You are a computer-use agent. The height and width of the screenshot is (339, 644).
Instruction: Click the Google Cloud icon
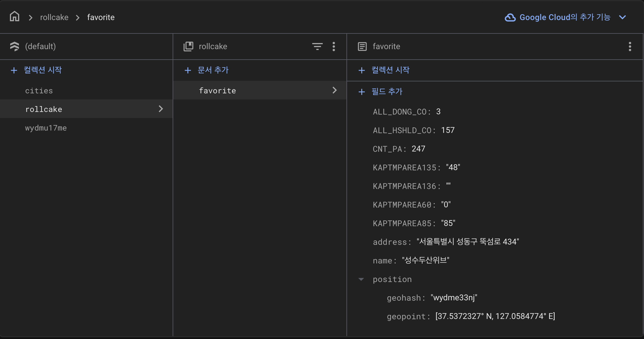click(510, 17)
